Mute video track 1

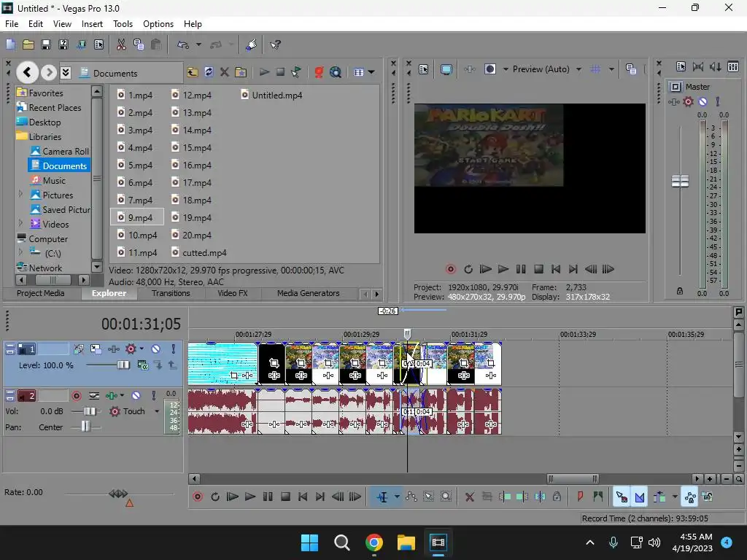click(156, 349)
